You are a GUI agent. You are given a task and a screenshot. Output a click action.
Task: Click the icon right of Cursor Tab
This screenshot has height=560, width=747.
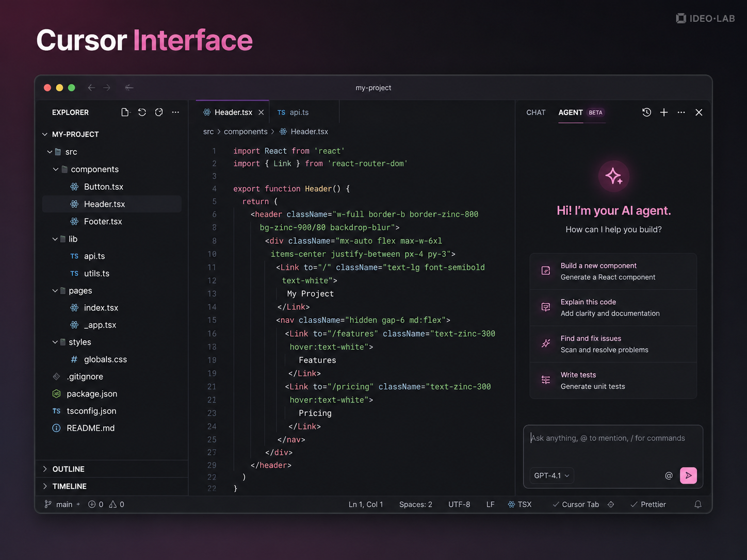[x=611, y=504]
